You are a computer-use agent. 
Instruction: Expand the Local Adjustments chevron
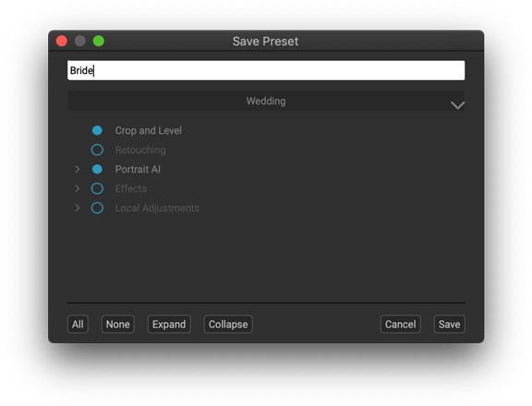click(x=77, y=208)
